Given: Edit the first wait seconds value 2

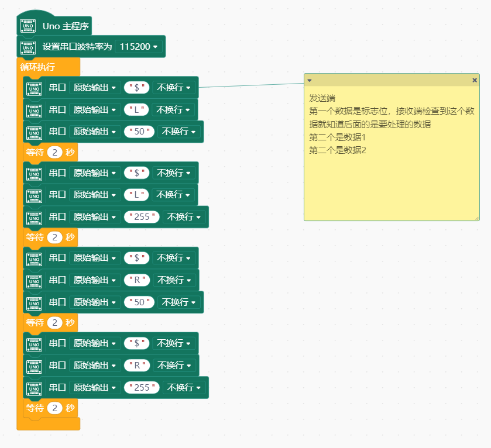Looking at the screenshot, I should 55,153.
